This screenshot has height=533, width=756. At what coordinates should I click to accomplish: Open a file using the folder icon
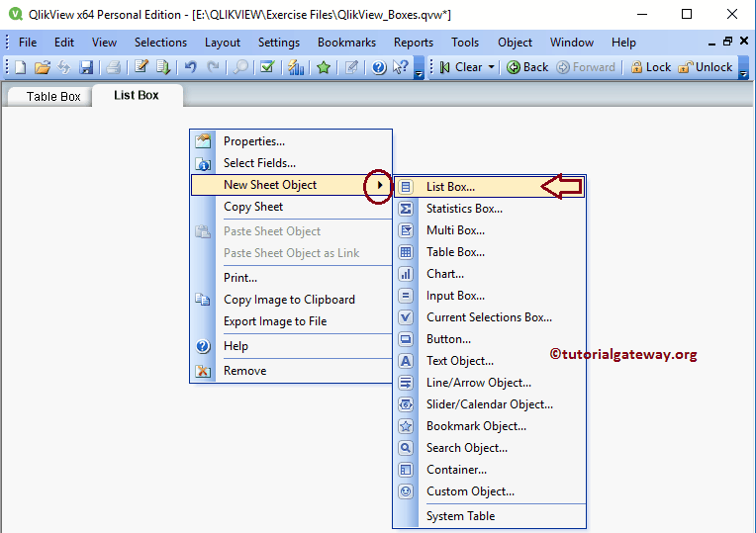pyautogui.click(x=42, y=67)
